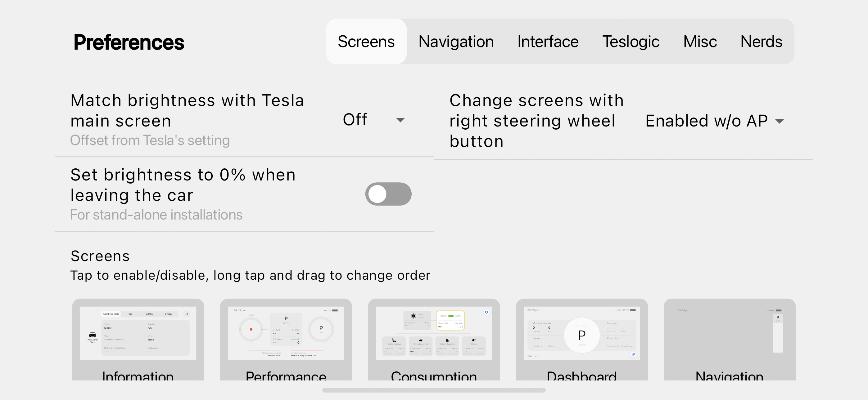Screen dimensions: 868x400
Task: Toggle the Dashboard screen thumbnail
Action: pos(582,340)
